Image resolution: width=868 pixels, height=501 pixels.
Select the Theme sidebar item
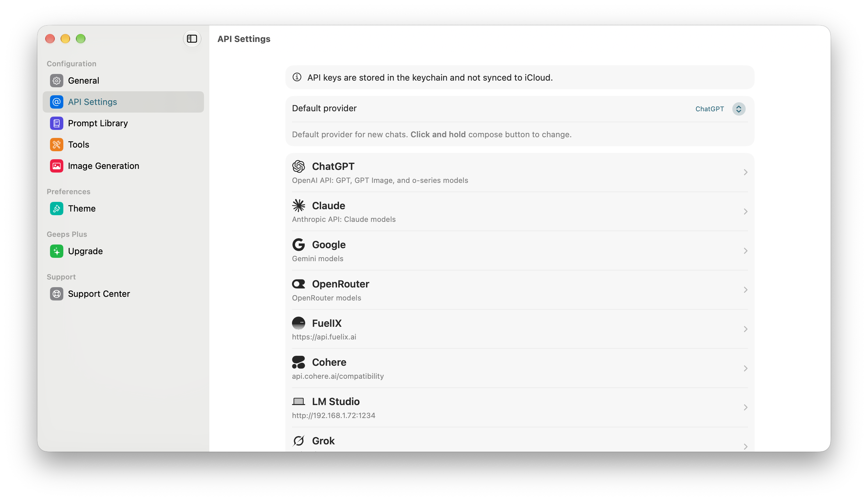[123, 209]
